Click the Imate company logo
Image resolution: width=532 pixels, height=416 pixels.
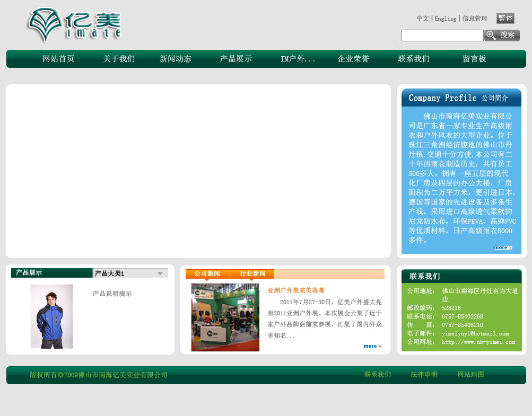pyautogui.click(x=74, y=25)
